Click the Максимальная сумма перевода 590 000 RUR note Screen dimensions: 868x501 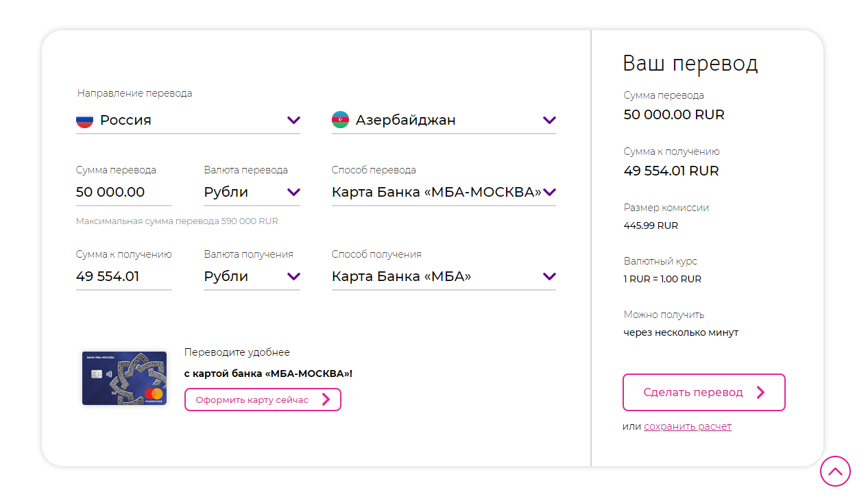[x=177, y=221]
